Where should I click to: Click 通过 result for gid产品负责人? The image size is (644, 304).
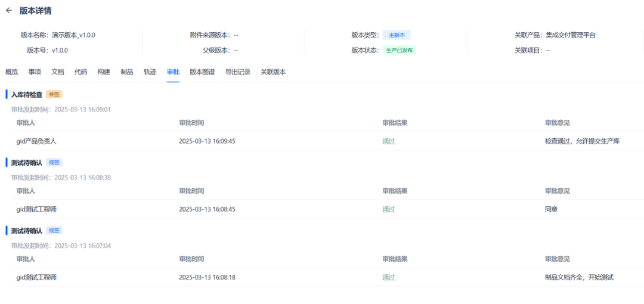pos(388,141)
